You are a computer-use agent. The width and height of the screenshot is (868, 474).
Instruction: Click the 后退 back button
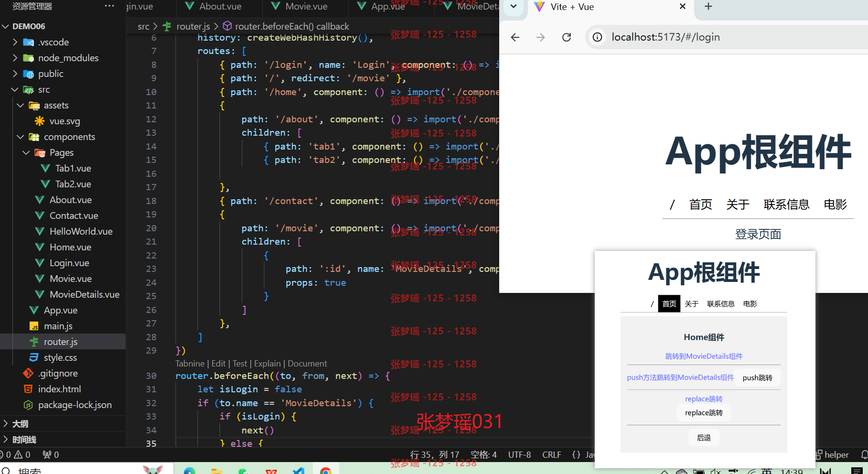coord(704,438)
